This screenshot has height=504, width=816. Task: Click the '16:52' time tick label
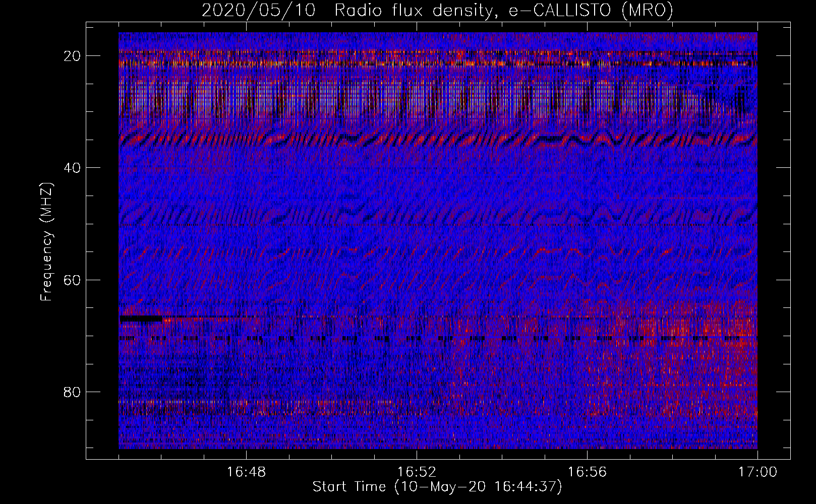point(417,472)
